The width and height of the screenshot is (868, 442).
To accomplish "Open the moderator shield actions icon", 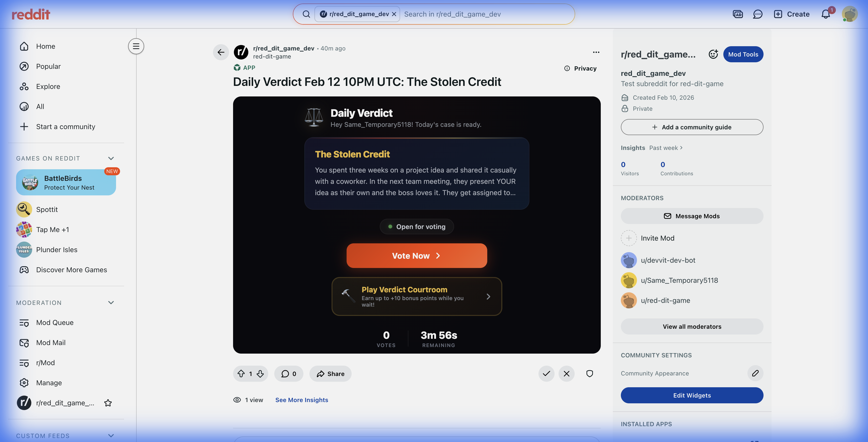I will click(589, 374).
